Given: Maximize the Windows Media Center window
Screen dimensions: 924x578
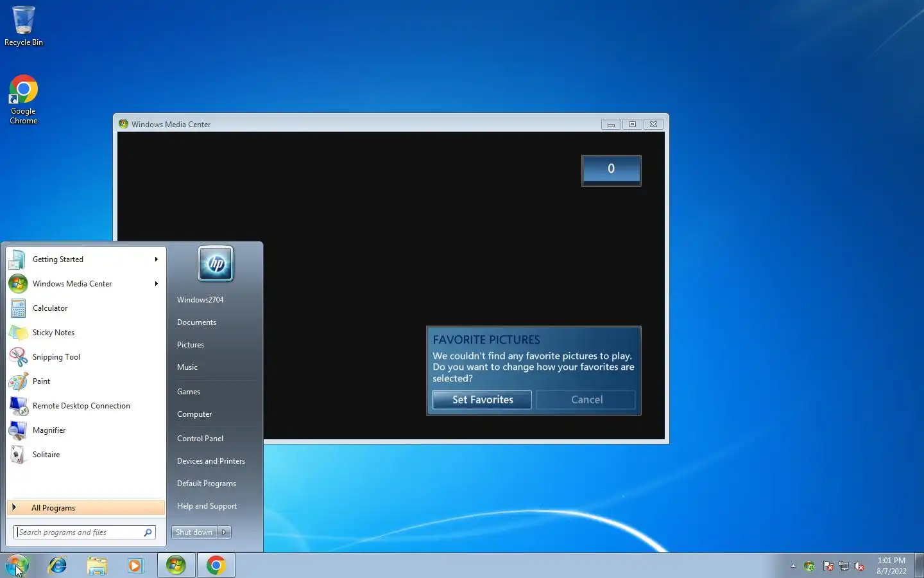Looking at the screenshot, I should (x=632, y=125).
